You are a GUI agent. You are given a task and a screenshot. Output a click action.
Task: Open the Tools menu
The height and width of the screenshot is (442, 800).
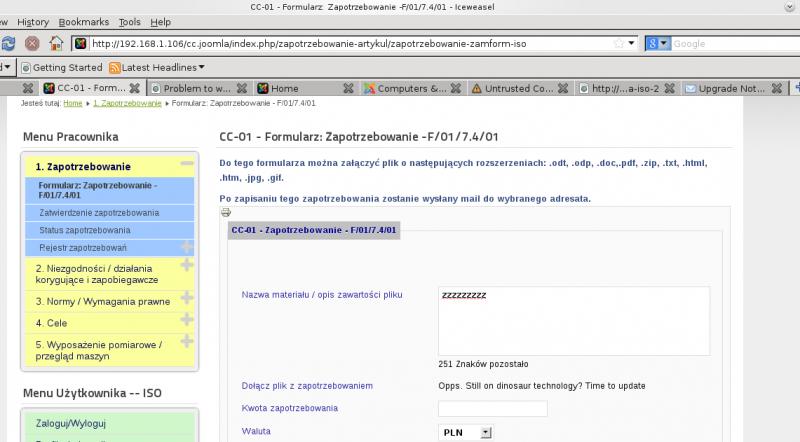click(x=129, y=21)
